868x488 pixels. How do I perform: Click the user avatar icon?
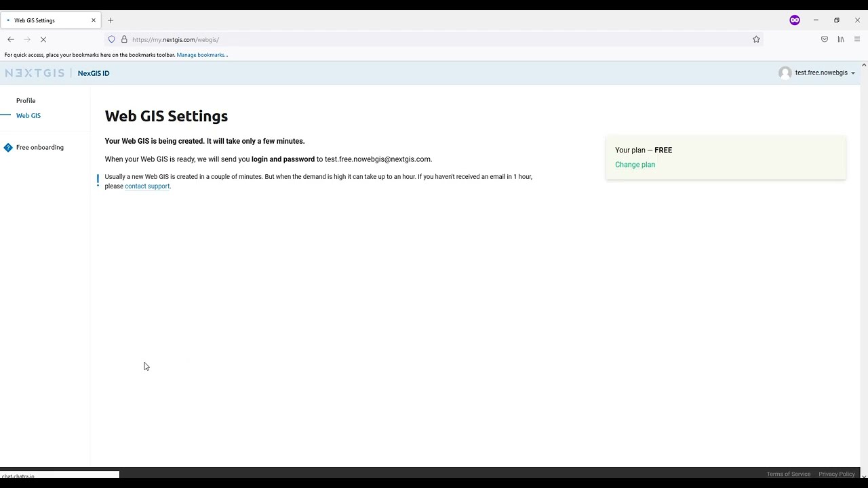point(785,73)
